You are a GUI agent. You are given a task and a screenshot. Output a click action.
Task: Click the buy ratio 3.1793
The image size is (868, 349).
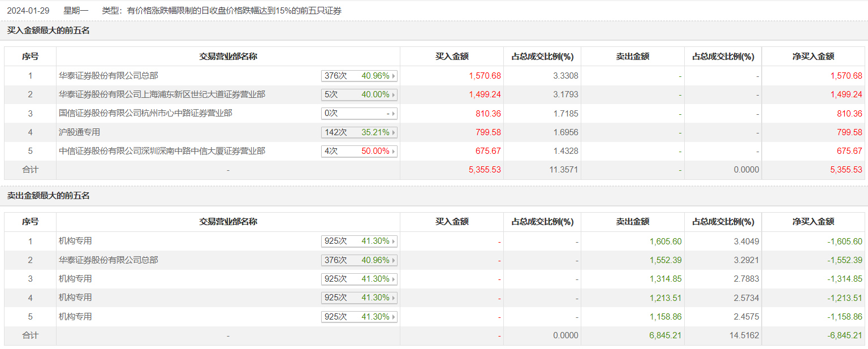(565, 94)
